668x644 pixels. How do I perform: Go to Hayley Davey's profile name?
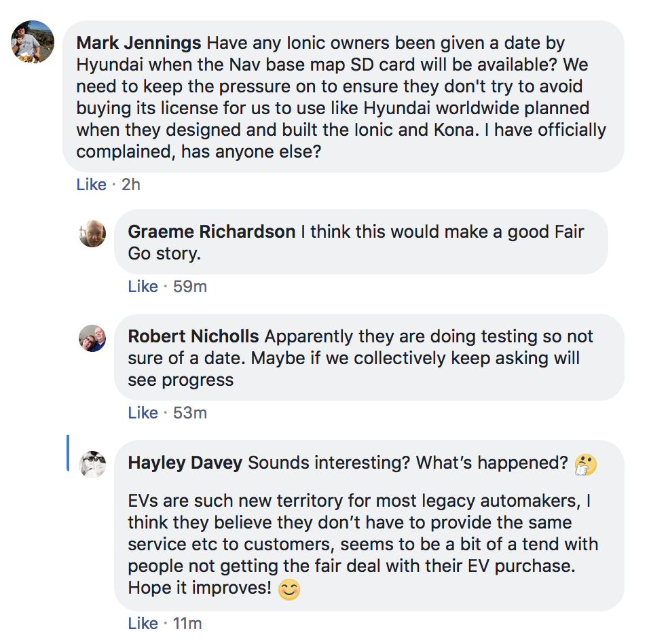point(185,463)
